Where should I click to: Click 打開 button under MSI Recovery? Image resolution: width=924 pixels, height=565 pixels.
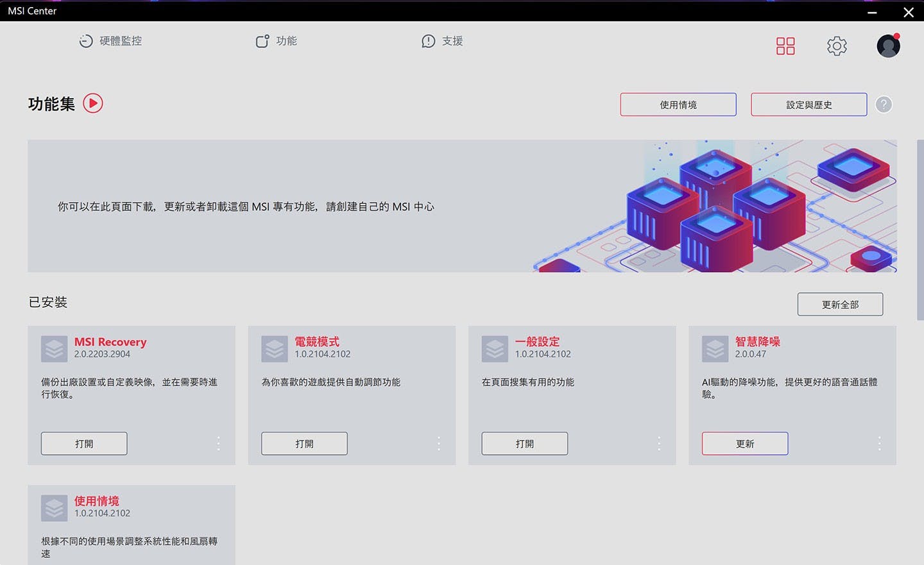pyautogui.click(x=84, y=443)
